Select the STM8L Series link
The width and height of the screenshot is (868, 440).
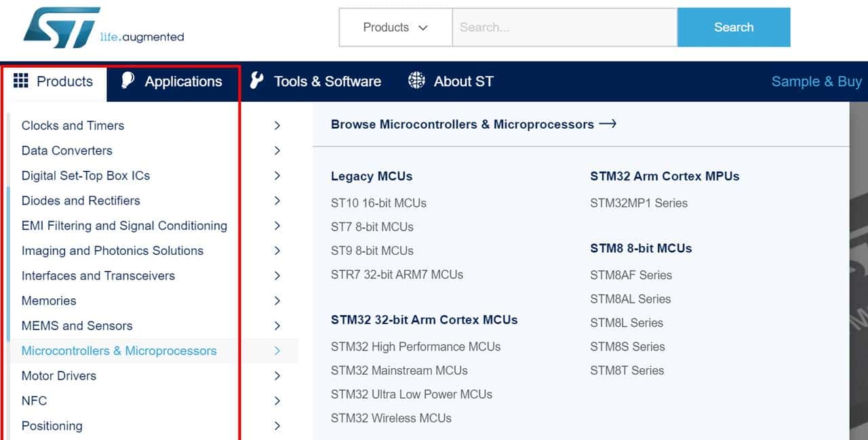626,323
